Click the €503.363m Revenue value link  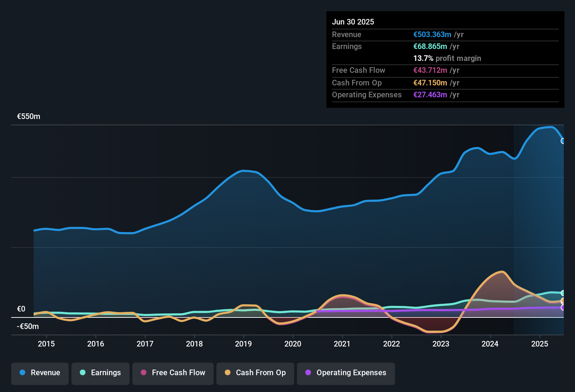coord(432,34)
